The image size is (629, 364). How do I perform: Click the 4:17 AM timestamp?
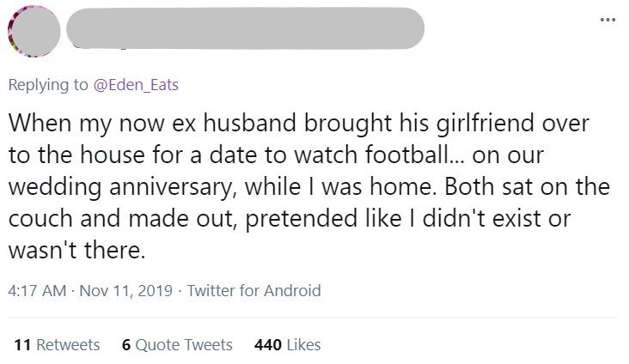tap(40, 291)
